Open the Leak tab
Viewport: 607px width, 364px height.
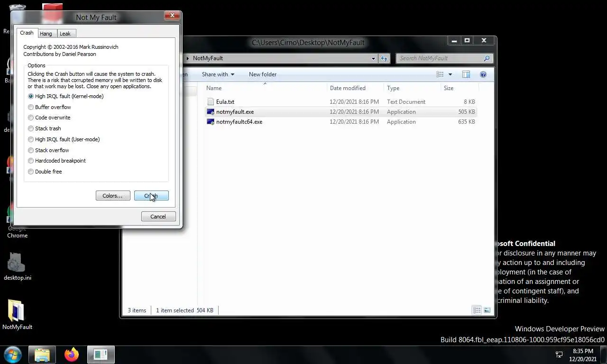pyautogui.click(x=65, y=34)
